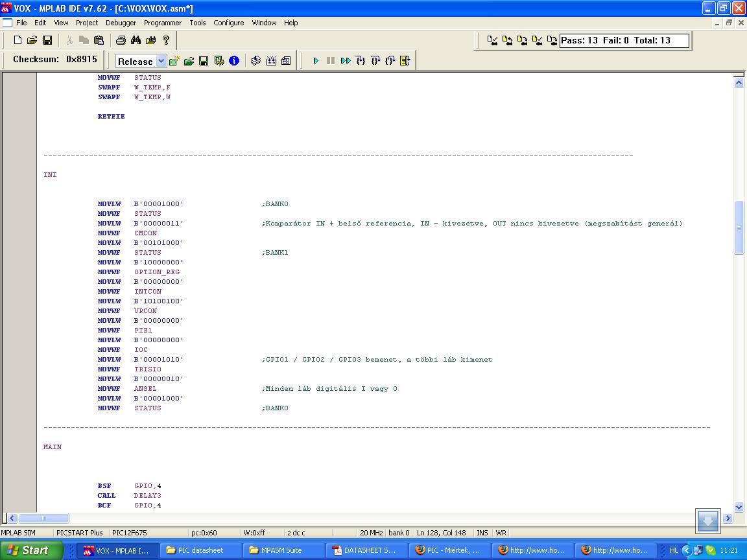Print the file with the printer icon
Viewport: 747px width, 560px height.
tap(121, 40)
